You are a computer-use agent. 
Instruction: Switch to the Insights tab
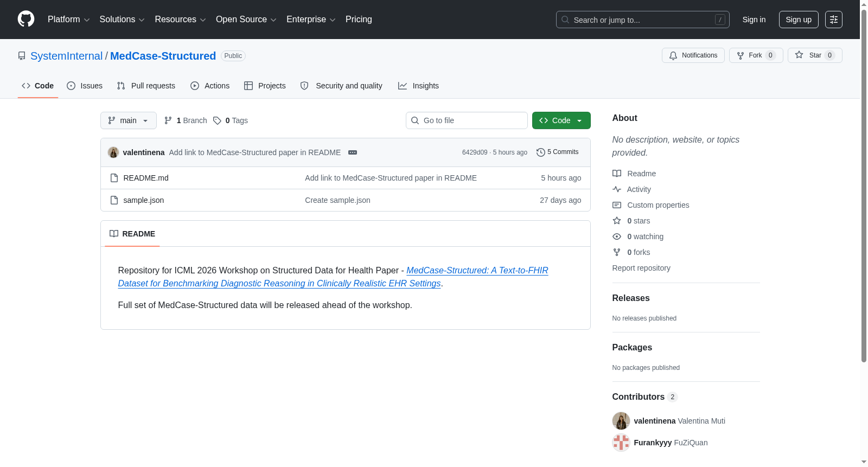click(418, 86)
